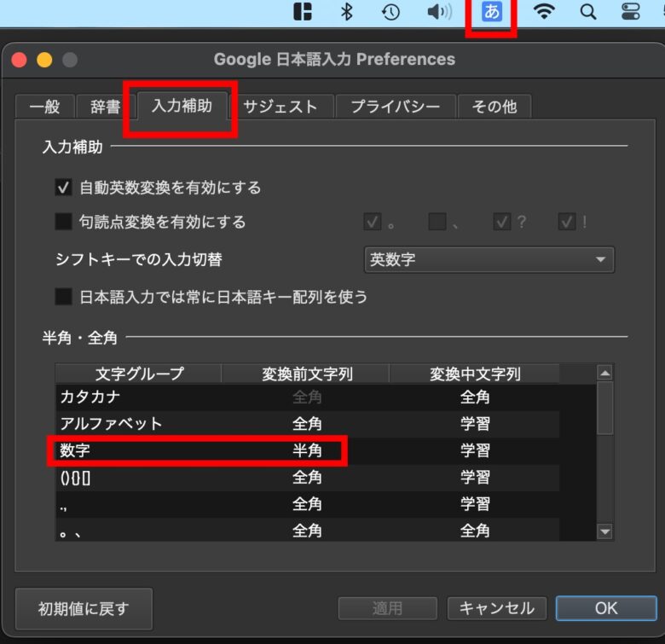The image size is (665, 644).
Task: Change ., 変換中文字列 学習 cell
Action: point(475,504)
